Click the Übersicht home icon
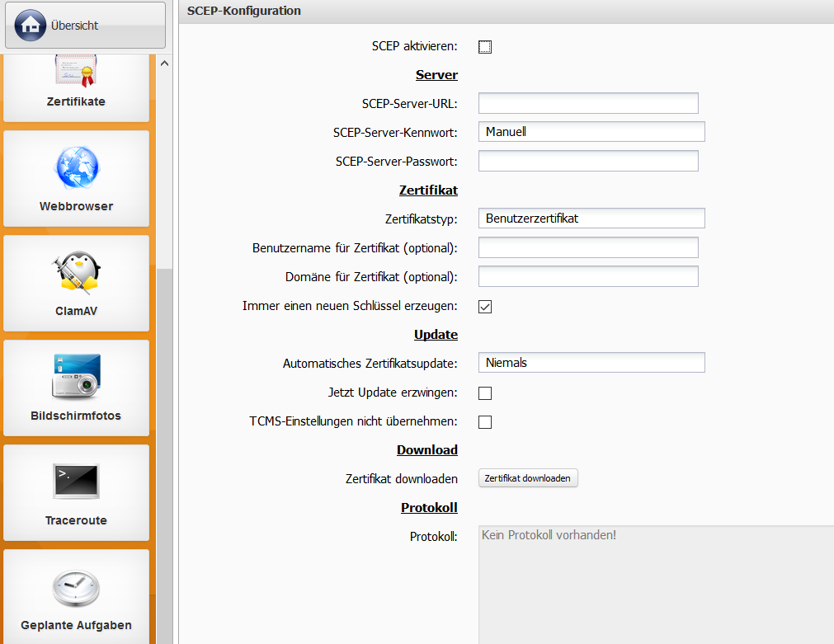The image size is (834, 644). pyautogui.click(x=31, y=25)
